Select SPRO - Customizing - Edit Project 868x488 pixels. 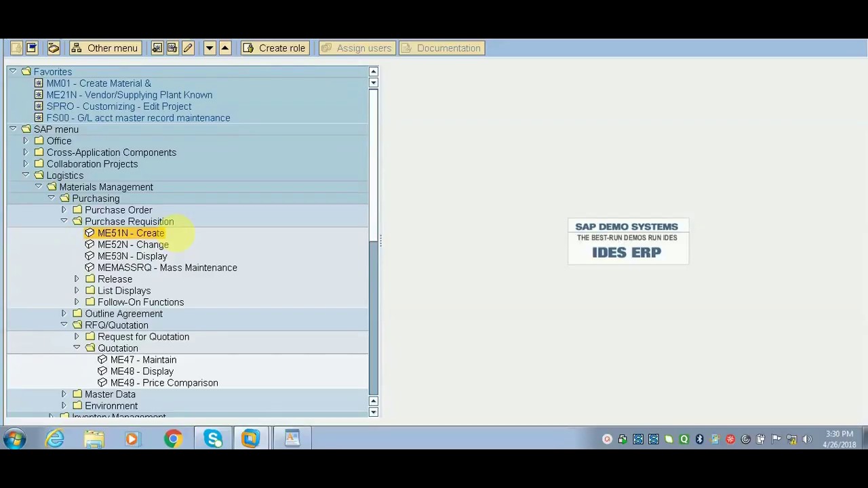coord(119,106)
